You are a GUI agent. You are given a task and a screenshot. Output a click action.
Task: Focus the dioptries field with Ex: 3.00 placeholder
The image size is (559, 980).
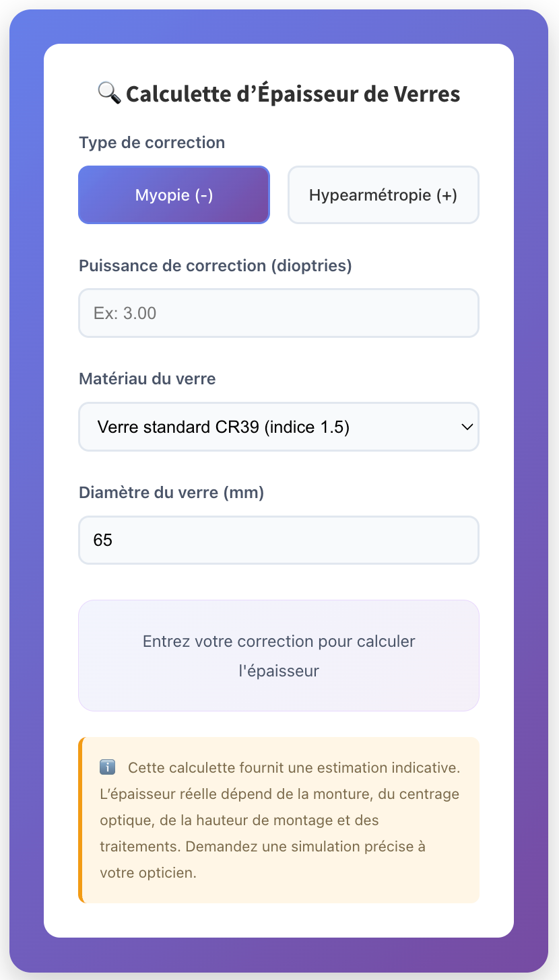pyautogui.click(x=278, y=312)
